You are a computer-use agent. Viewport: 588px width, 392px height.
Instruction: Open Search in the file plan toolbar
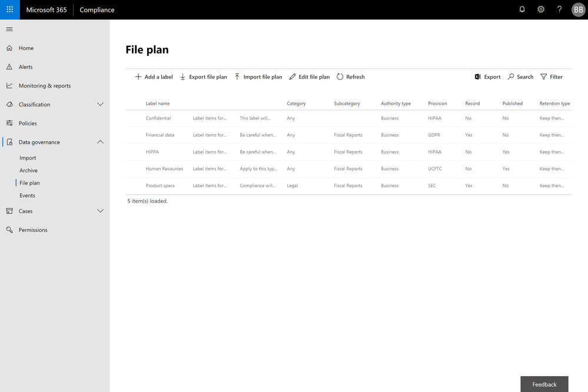(x=520, y=77)
